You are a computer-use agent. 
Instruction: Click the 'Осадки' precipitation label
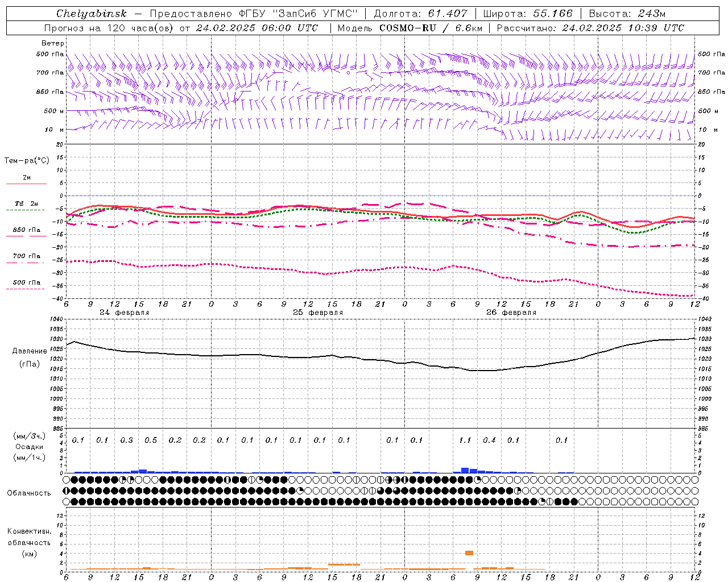(x=30, y=447)
